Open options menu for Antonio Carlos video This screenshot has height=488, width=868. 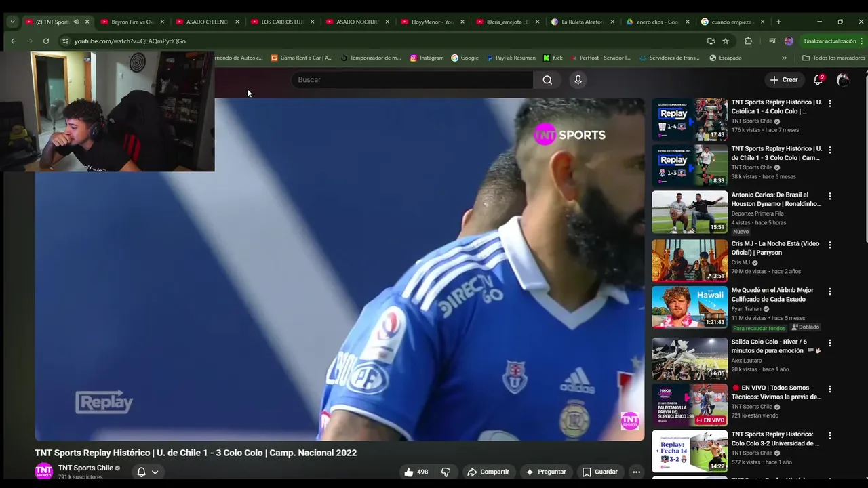click(x=829, y=196)
